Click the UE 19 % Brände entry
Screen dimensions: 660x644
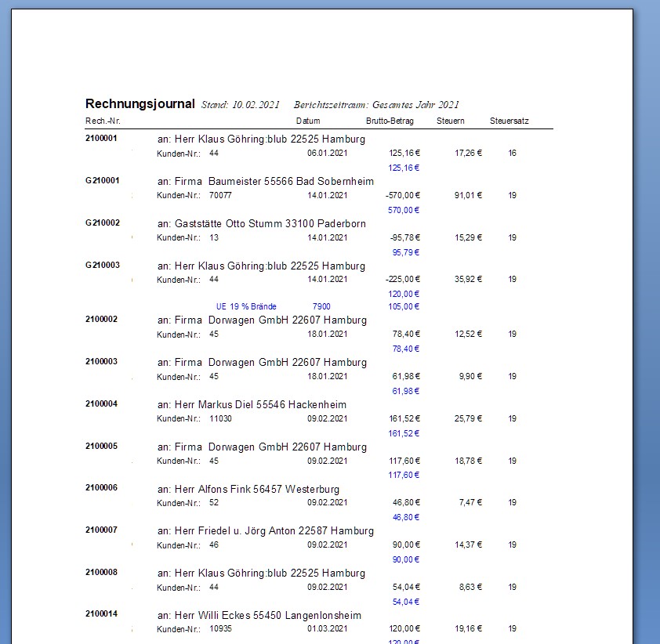[246, 306]
